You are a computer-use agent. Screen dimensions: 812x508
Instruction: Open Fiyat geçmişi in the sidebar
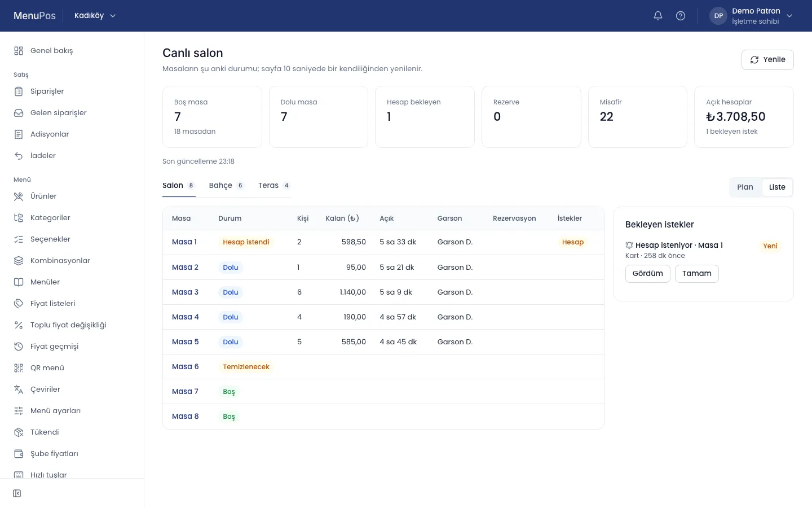(72, 347)
